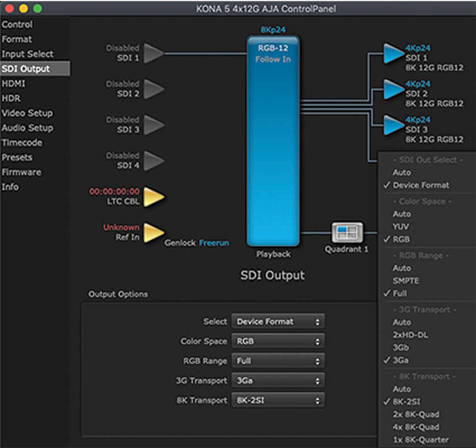476x448 pixels.
Task: Select 2xHD-DL in 3G Transport menu
Action: pyautogui.click(x=410, y=335)
